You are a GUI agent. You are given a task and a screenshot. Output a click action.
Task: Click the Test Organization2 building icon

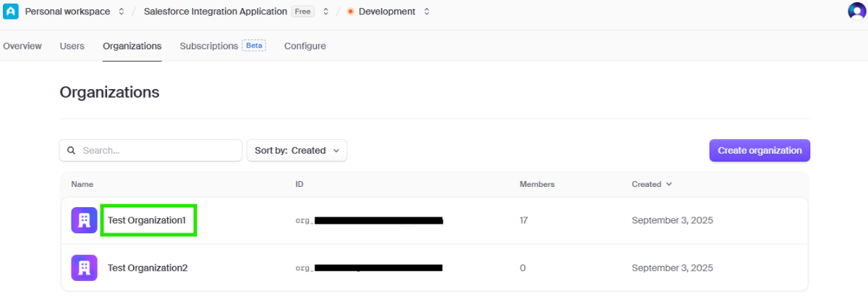pos(84,267)
